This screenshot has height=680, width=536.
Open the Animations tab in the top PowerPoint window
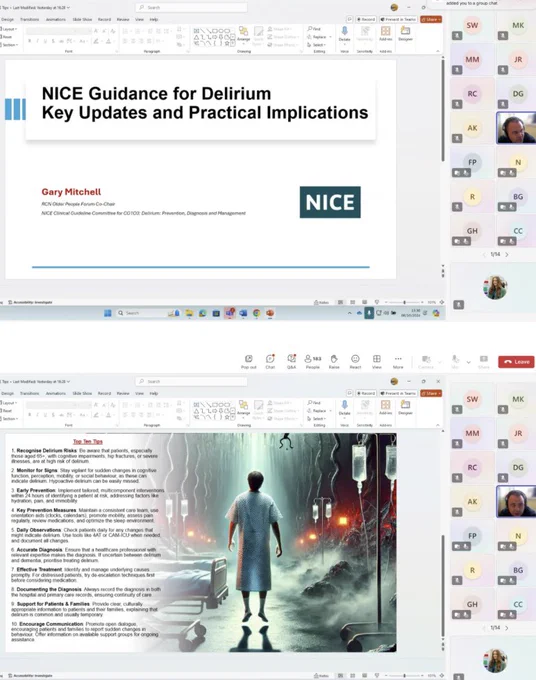tap(56, 20)
